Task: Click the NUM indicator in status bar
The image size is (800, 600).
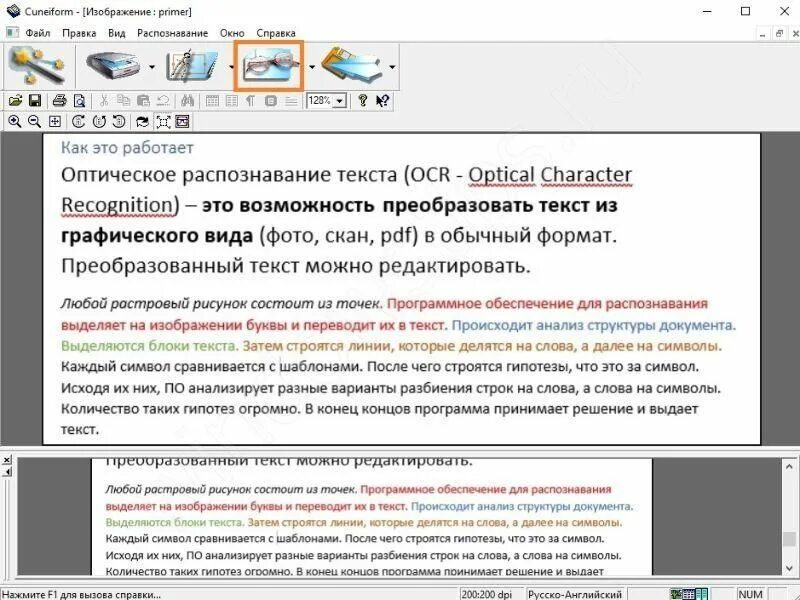Action: coord(750,594)
